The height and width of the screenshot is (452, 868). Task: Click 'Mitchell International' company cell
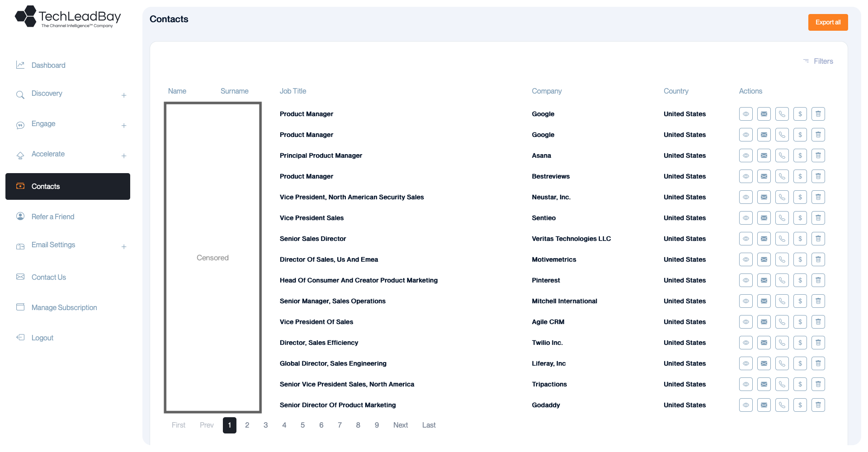(565, 301)
